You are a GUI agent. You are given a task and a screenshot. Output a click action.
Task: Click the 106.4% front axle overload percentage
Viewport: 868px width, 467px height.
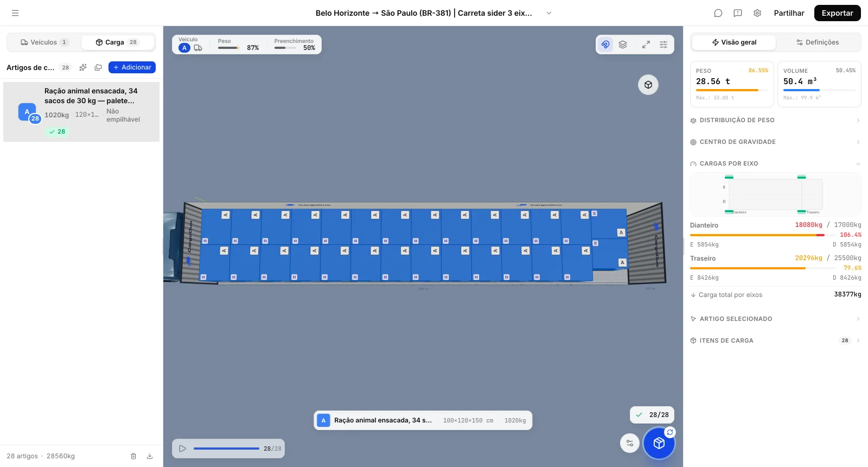tap(851, 235)
